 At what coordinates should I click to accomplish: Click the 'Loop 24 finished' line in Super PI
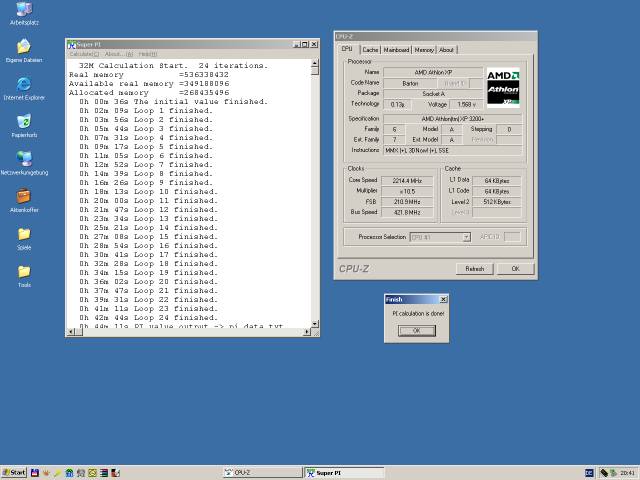click(x=149, y=318)
